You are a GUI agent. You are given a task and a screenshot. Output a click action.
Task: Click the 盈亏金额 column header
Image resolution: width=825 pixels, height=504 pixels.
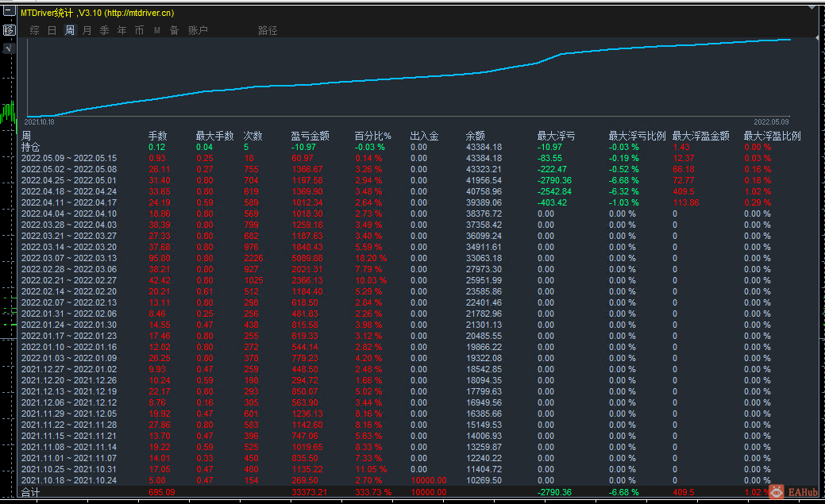(x=310, y=136)
